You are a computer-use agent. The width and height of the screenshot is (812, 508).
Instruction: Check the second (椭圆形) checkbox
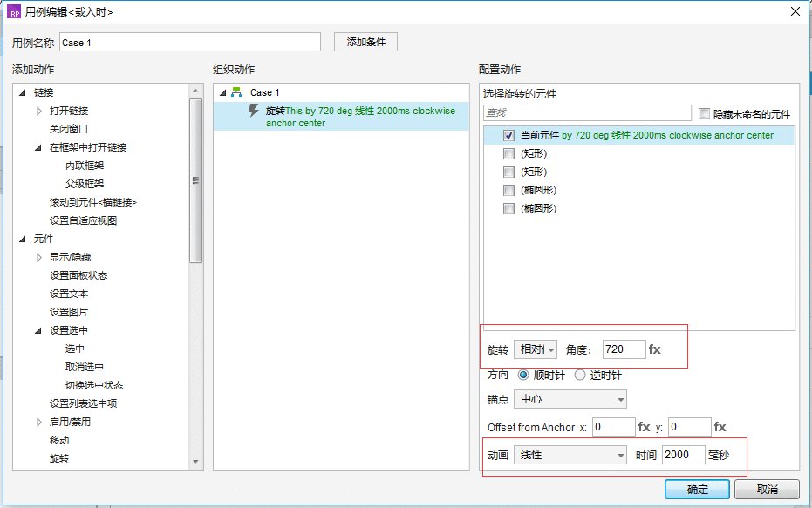(508, 209)
